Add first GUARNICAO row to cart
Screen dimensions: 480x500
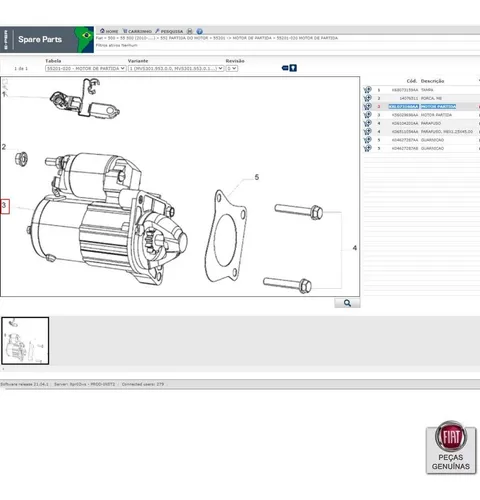coord(367,140)
